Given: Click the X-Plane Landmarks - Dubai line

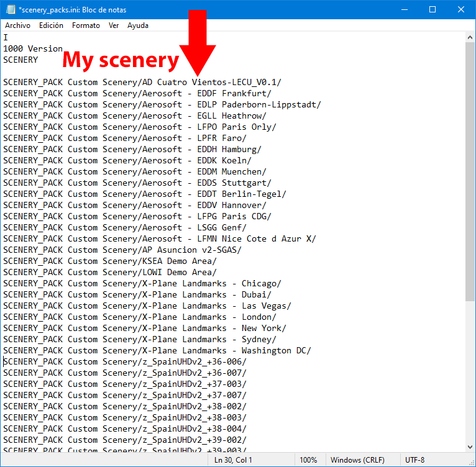Looking at the screenshot, I should point(137,294).
